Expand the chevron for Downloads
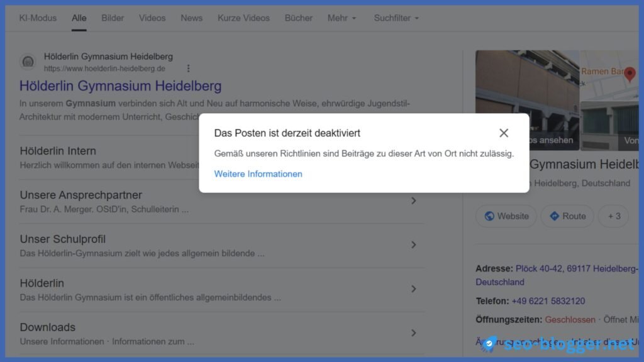 414,333
